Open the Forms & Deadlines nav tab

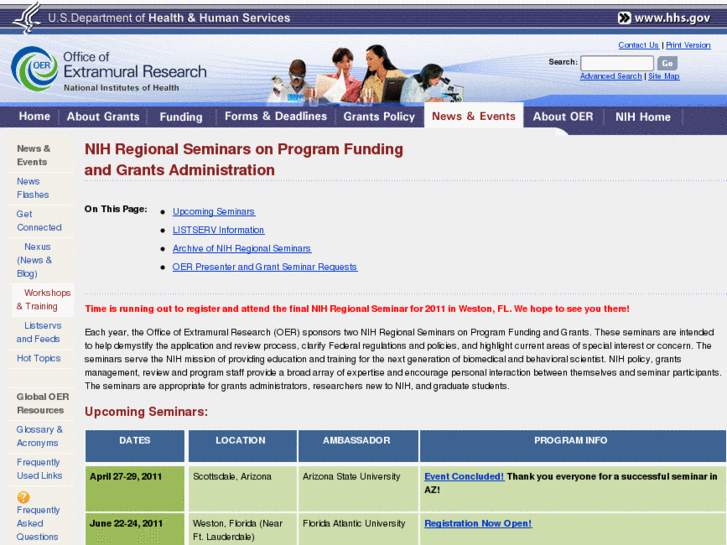tap(276, 116)
